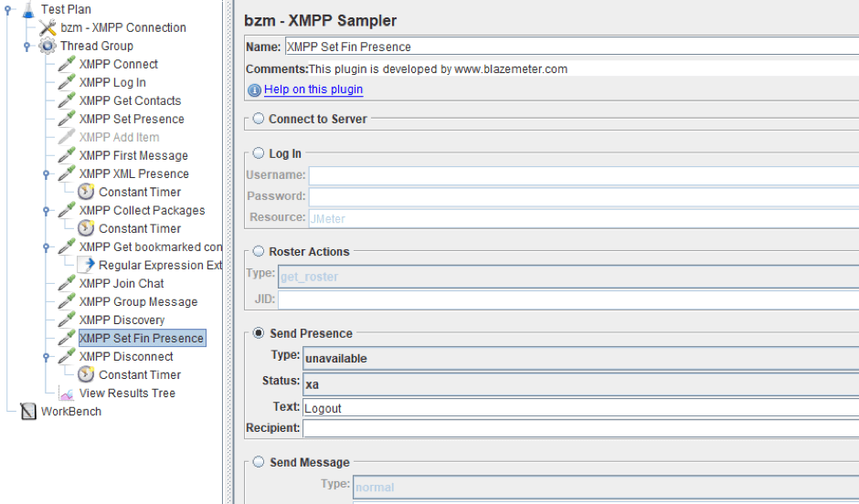Screen dimensions: 859x504
Task: Collapse the XMPP Disconnect node
Action: 47,357
